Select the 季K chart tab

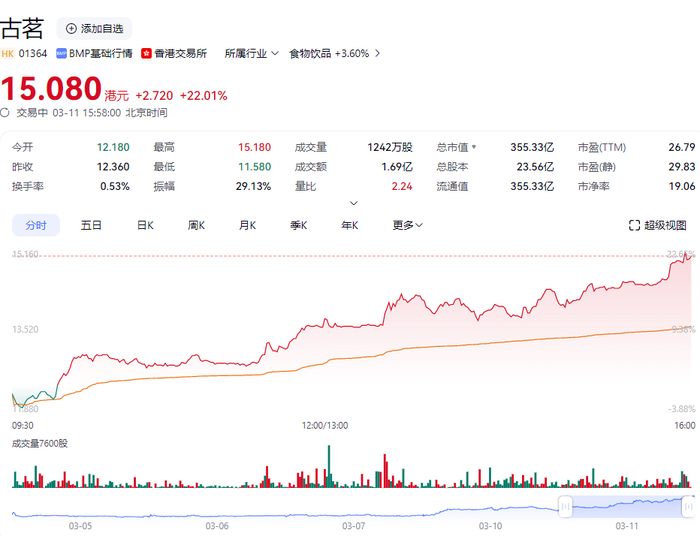(299, 225)
